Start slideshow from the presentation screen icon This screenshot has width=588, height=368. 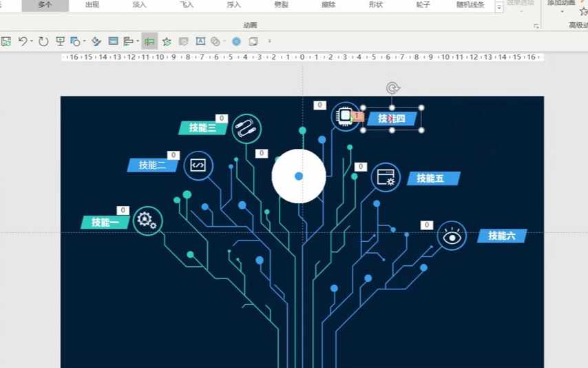pyautogui.click(x=60, y=41)
